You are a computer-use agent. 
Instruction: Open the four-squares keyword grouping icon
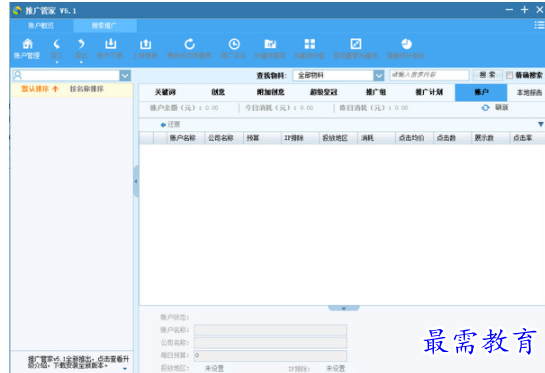309,44
